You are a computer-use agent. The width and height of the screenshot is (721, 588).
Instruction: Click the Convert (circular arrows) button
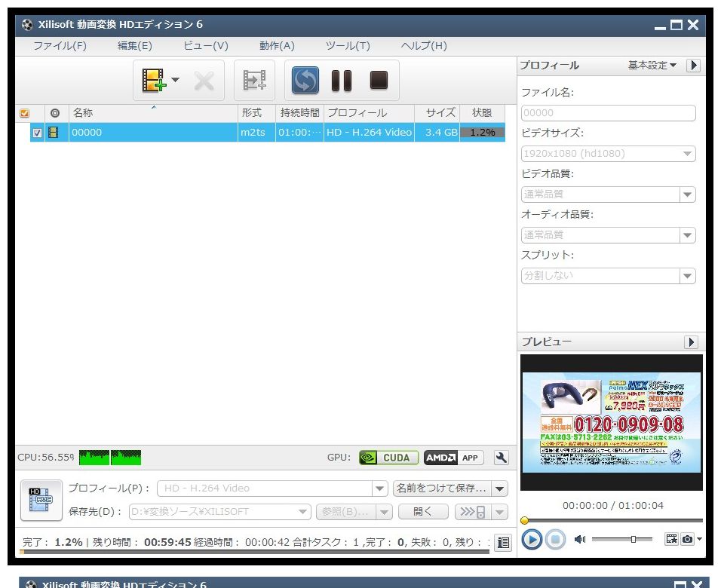pos(305,81)
